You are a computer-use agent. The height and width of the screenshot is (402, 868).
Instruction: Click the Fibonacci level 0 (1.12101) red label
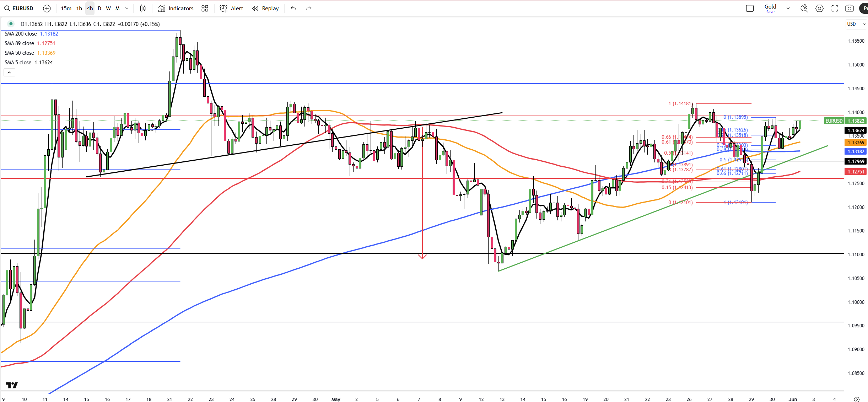click(680, 202)
